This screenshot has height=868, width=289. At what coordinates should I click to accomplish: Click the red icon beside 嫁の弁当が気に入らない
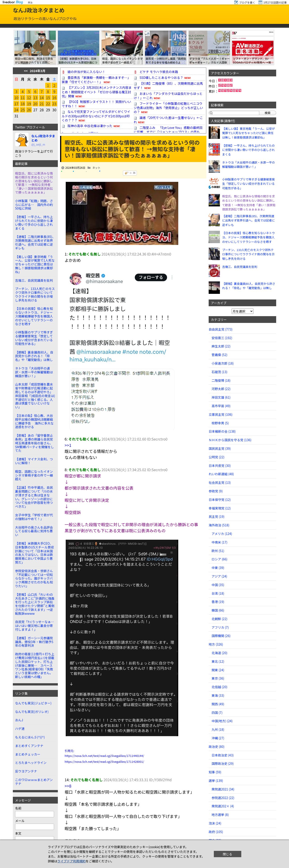(x=64, y=72)
